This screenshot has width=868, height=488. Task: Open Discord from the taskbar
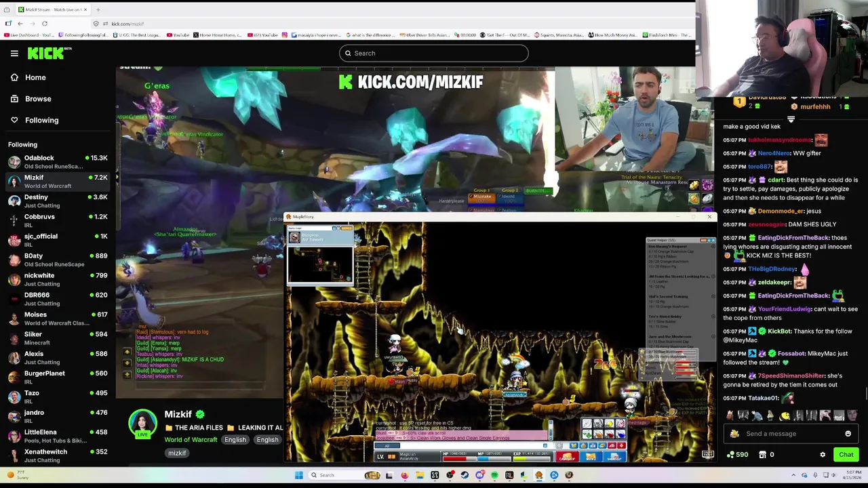pos(479,475)
